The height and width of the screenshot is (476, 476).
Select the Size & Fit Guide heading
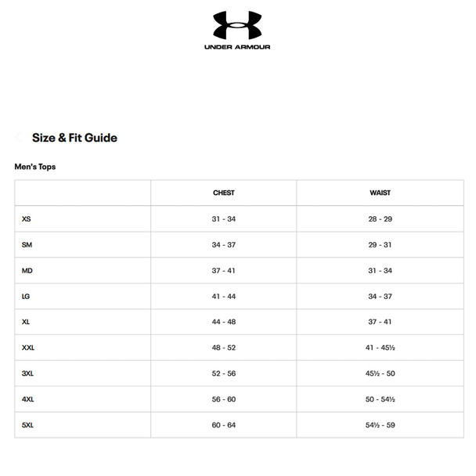(74, 138)
